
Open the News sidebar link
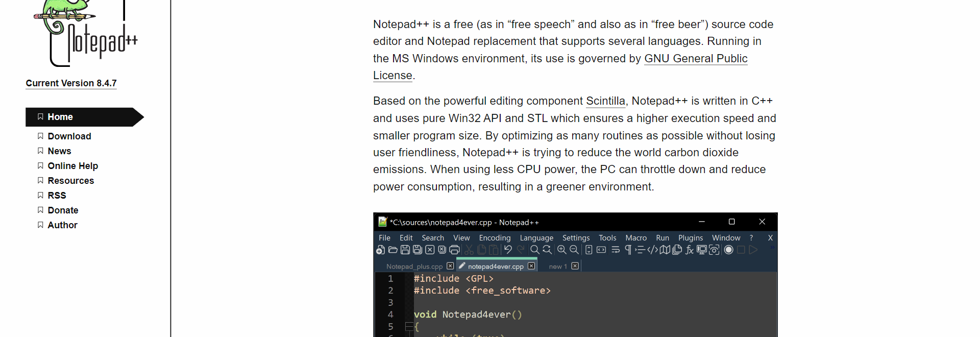click(x=59, y=151)
